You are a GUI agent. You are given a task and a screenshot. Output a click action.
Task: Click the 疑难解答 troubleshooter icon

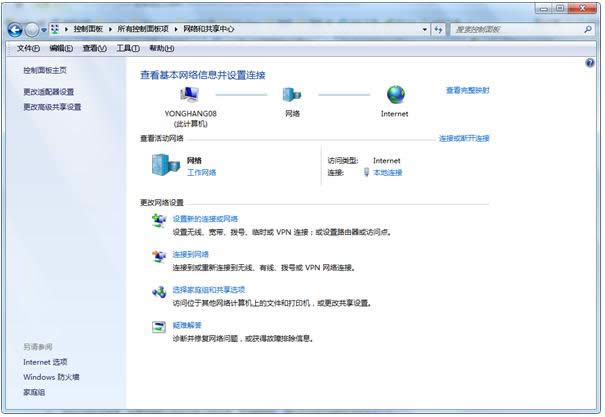point(159,327)
